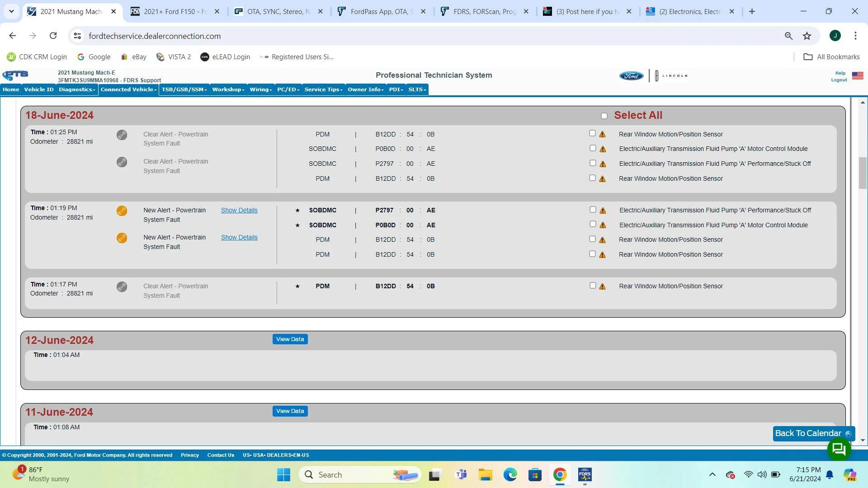Click the Windows taskbar Search box
The height and width of the screenshot is (488, 868).
coord(360,474)
